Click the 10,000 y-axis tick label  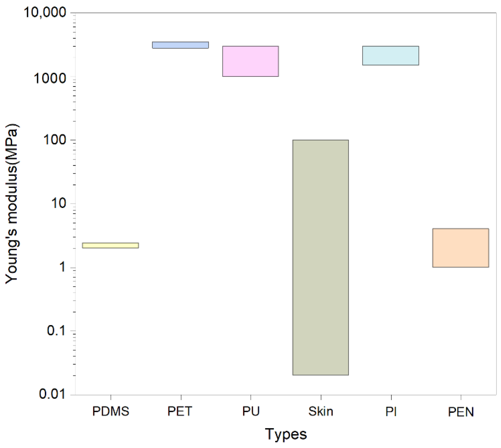pos(45,12)
